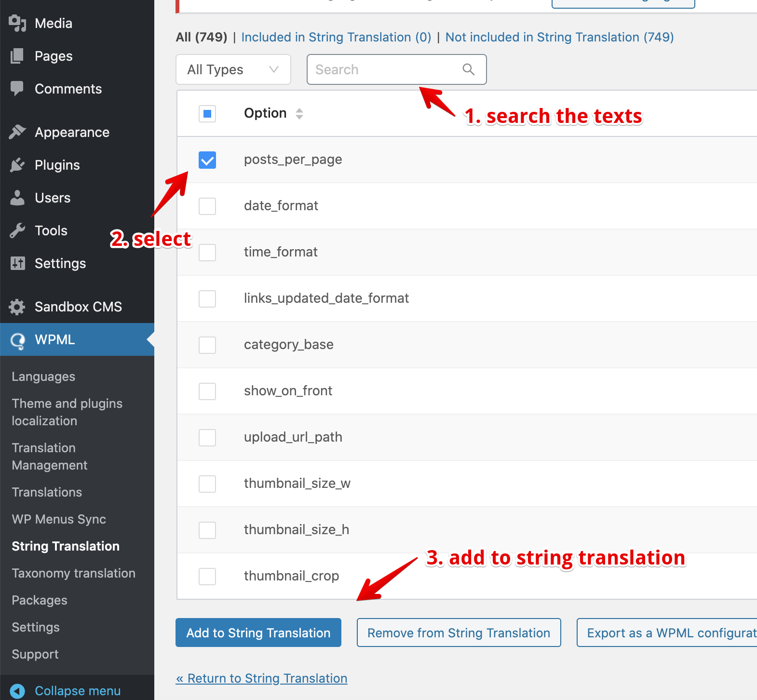Open the All Types dropdown

tap(233, 69)
